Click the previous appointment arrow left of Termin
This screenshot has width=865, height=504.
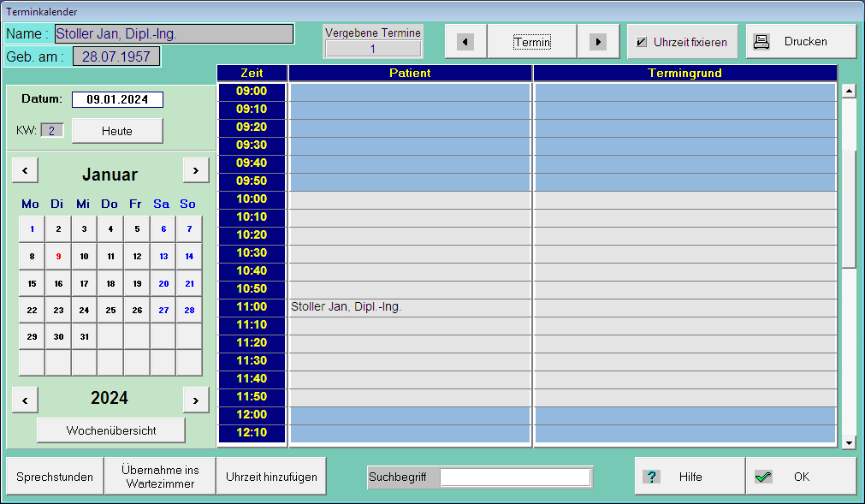pyautogui.click(x=465, y=42)
